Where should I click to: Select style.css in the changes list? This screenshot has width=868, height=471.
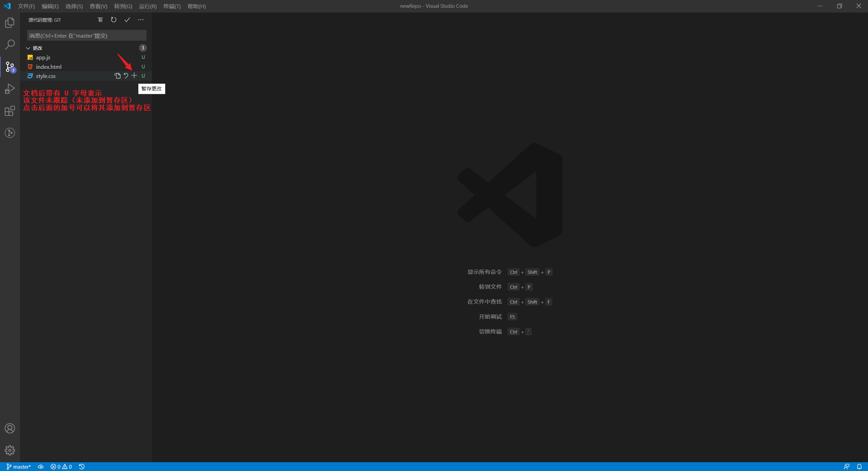click(x=86, y=76)
